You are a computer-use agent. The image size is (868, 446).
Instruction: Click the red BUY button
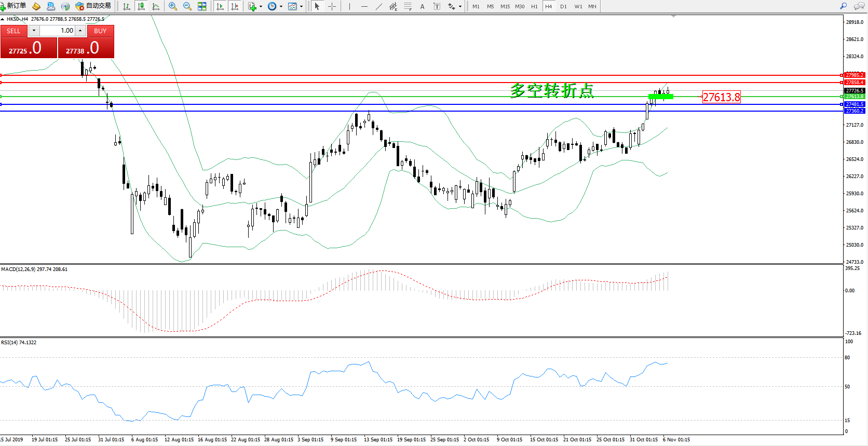[x=100, y=31]
